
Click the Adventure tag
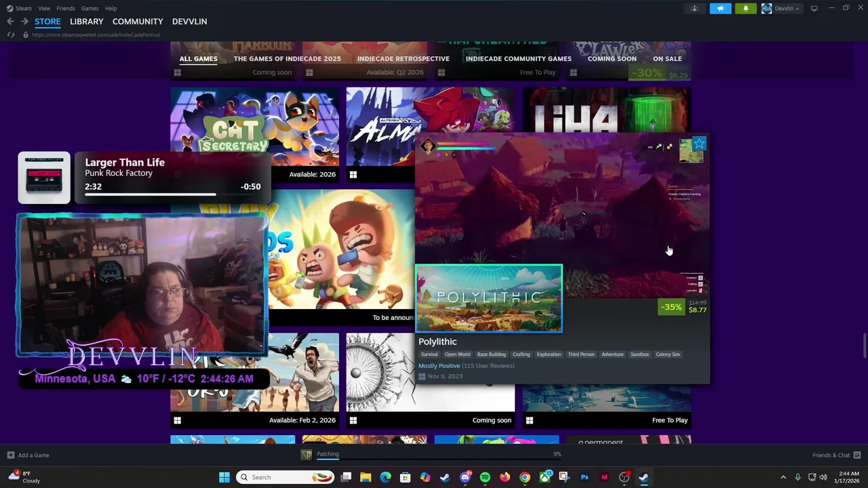point(612,354)
